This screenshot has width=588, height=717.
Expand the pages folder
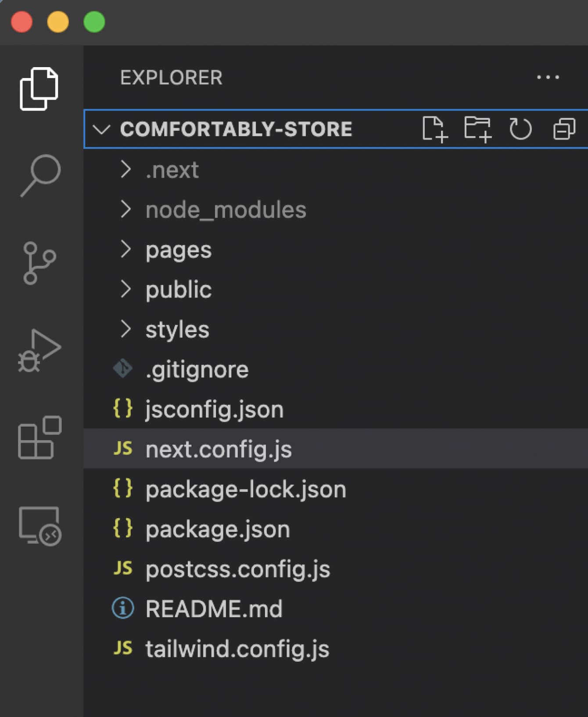pos(178,250)
